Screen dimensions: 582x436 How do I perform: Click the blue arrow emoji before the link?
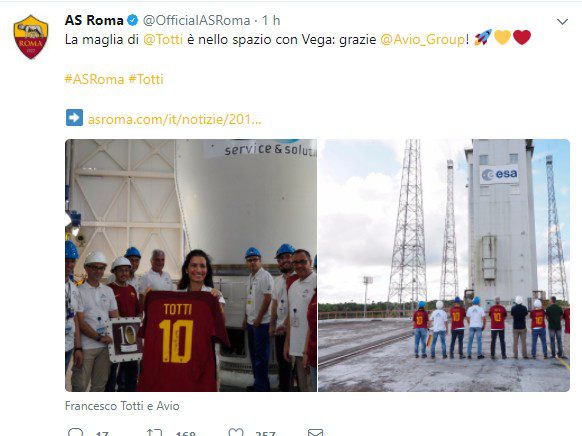74,118
